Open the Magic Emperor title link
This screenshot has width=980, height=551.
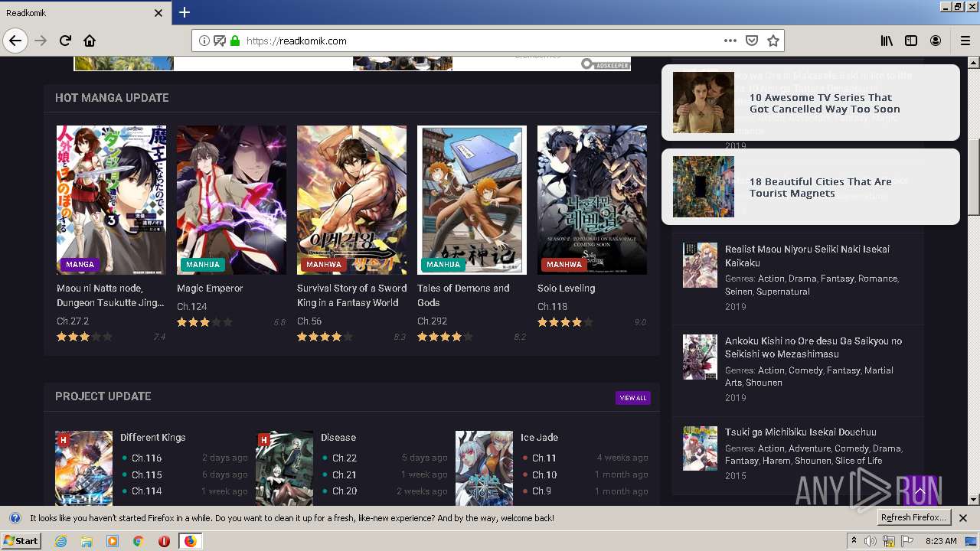pyautogui.click(x=210, y=289)
